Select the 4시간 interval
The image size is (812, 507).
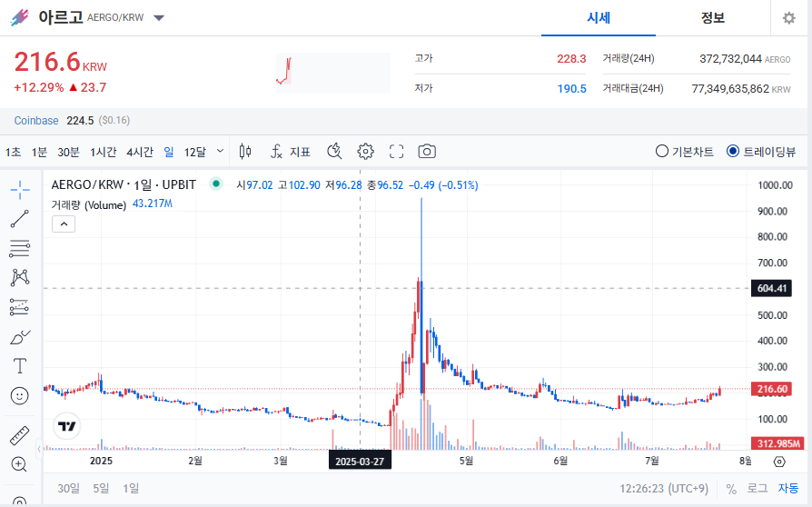click(x=140, y=152)
